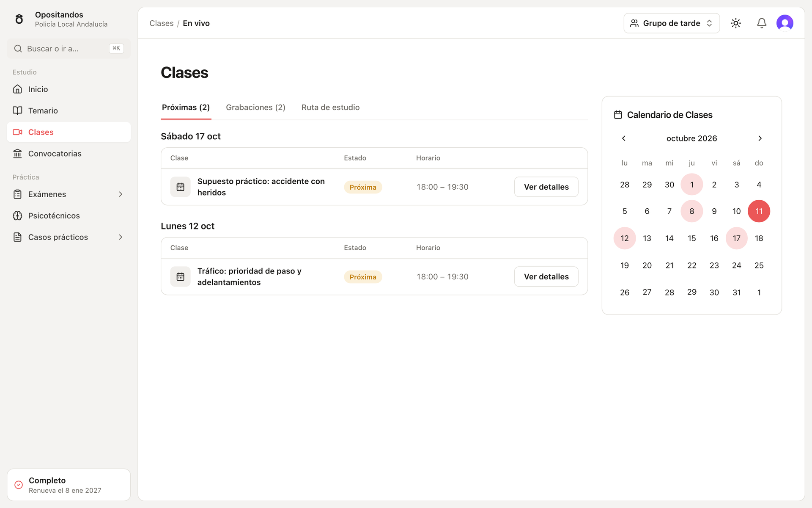Click the Lunes 12 oct heading
Viewport: 812px width, 508px height.
tap(187, 226)
